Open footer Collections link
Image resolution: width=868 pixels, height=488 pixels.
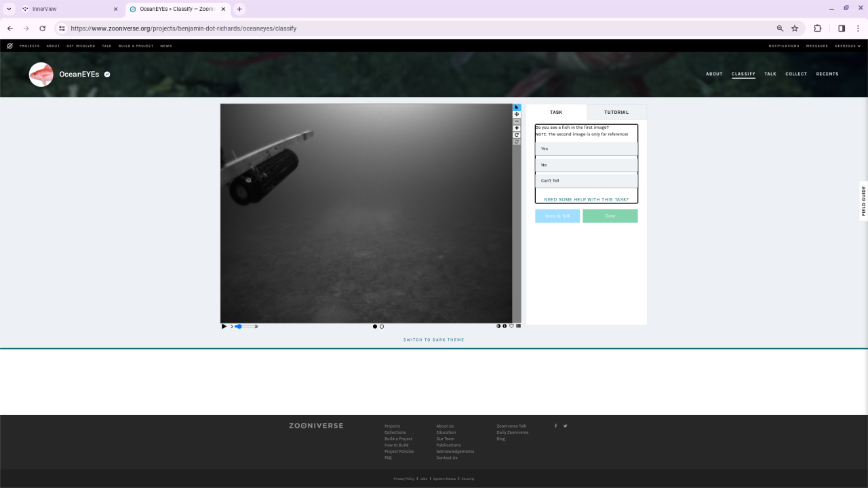tap(395, 432)
